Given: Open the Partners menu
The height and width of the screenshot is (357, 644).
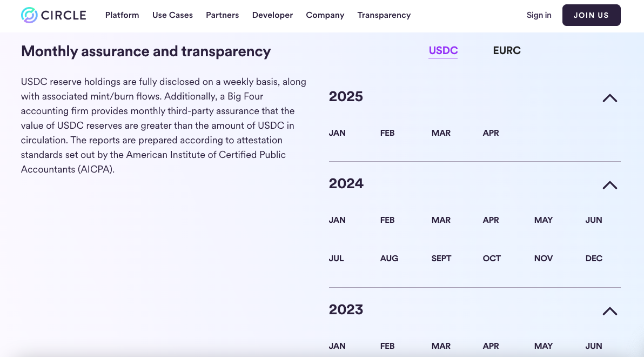Looking at the screenshot, I should tap(222, 15).
